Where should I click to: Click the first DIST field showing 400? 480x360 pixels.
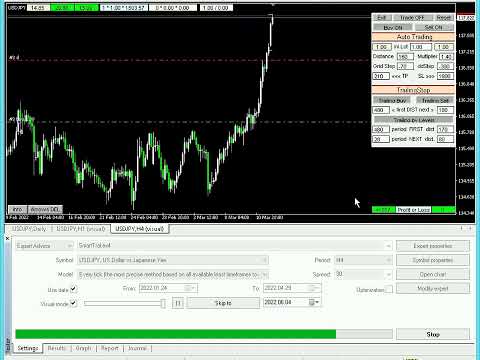[381, 110]
